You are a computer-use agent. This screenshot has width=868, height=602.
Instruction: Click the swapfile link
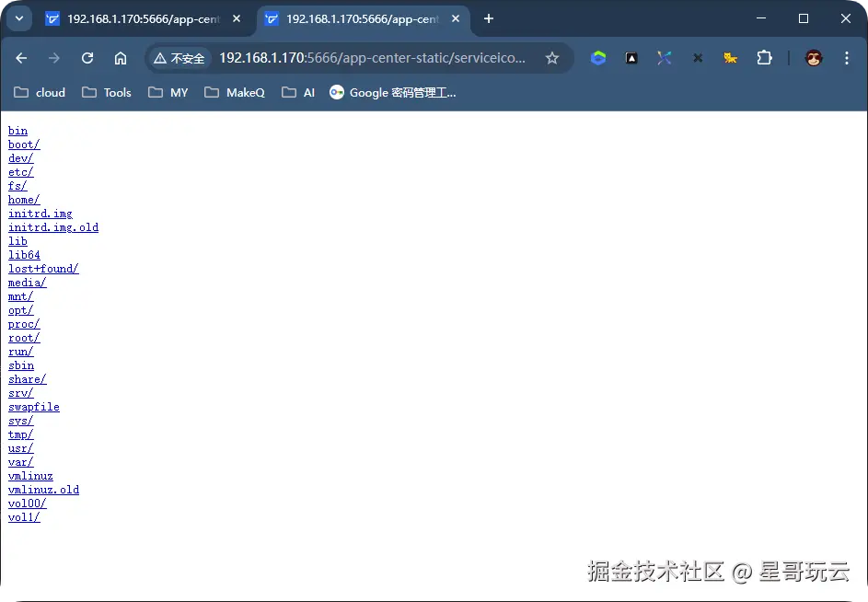[x=34, y=407]
